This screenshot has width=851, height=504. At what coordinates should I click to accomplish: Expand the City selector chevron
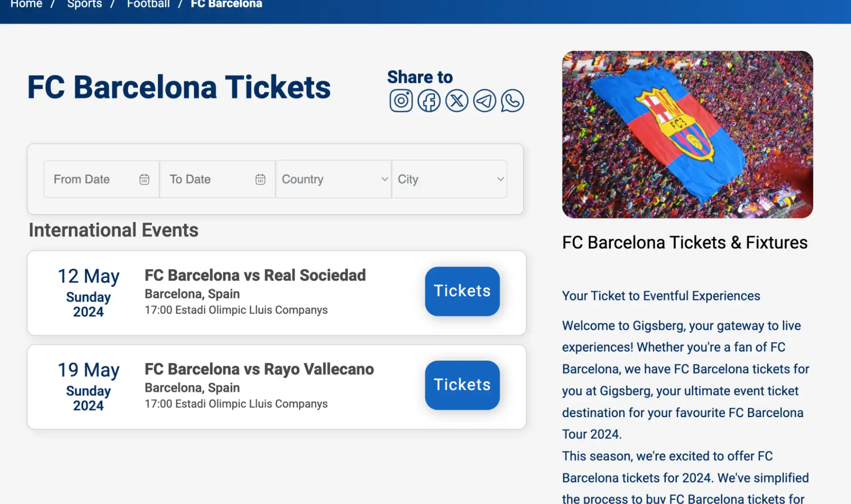coord(500,179)
